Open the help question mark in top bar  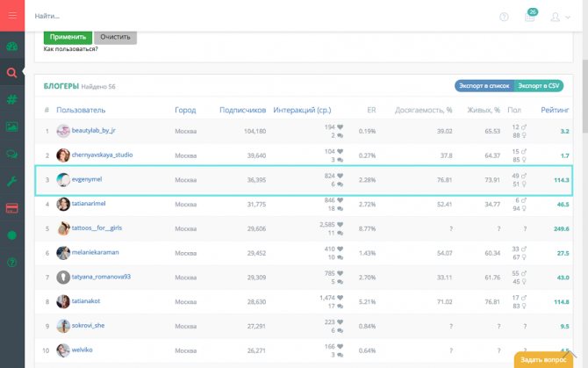point(504,17)
